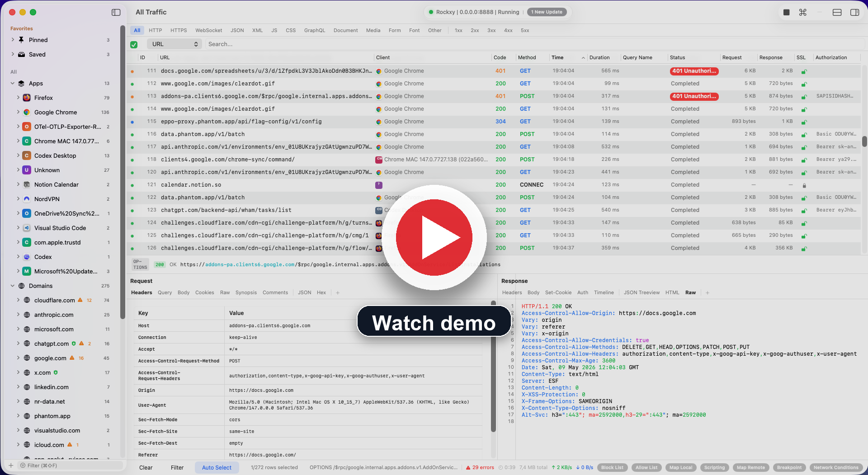Click the sidebar vertical scrollbar
Viewport: 868px width, 475px height.
tap(123, 172)
